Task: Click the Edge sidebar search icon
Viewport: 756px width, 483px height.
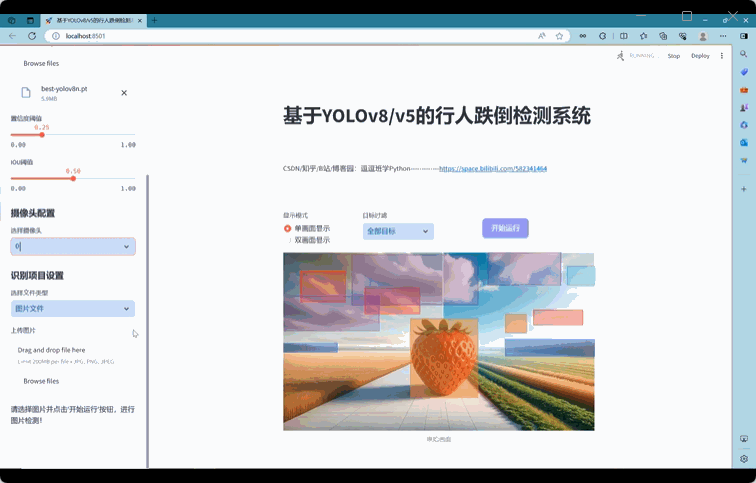Action: 744,54
